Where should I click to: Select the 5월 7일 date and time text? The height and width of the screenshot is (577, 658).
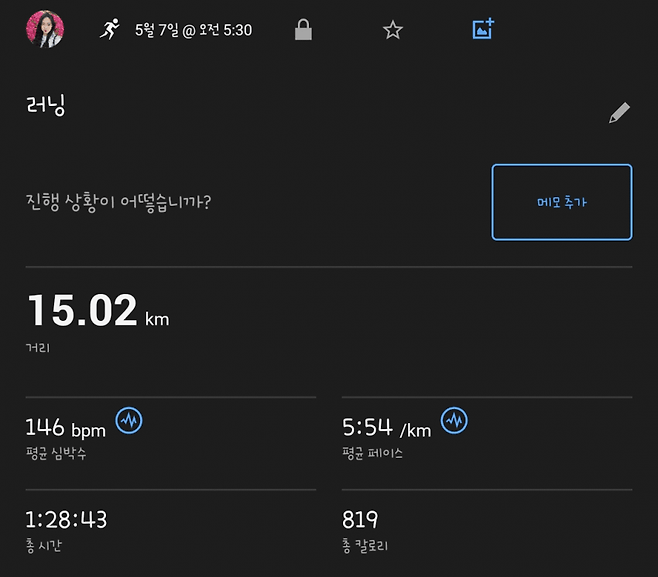pyautogui.click(x=193, y=30)
